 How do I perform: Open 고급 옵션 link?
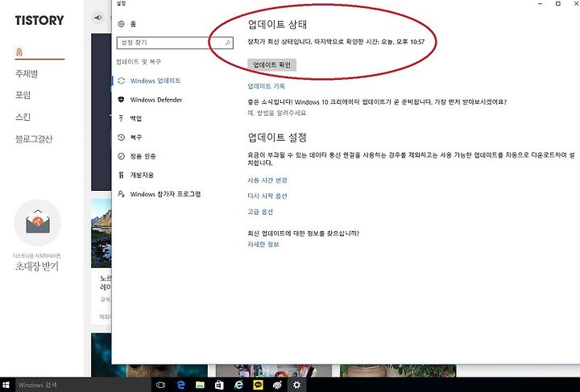[260, 212]
